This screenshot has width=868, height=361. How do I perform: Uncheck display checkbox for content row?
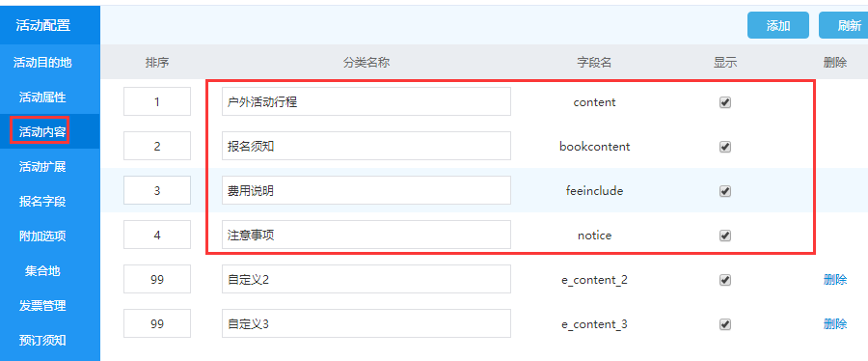coord(724,102)
